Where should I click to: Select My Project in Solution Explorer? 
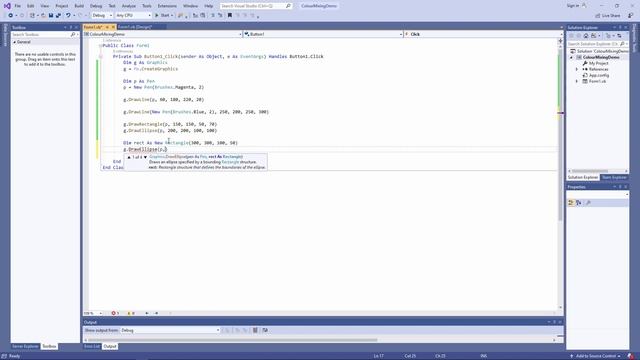point(598,63)
